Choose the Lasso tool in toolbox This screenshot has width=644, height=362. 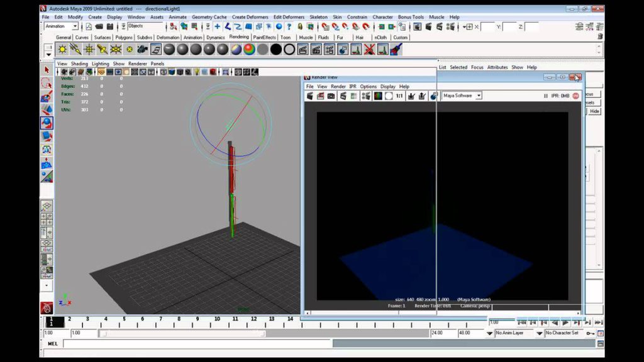tap(47, 84)
